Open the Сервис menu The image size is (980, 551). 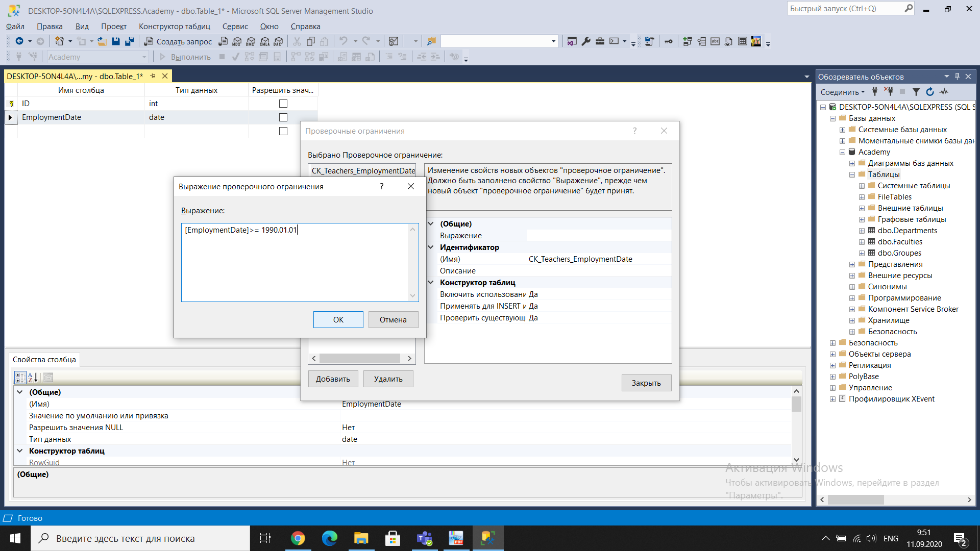tap(235, 27)
